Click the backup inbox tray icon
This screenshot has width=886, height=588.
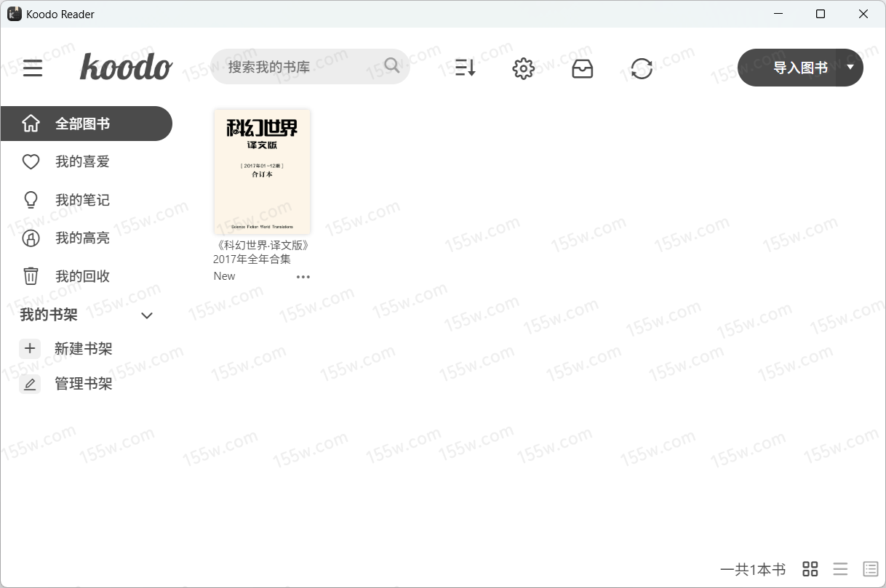[x=582, y=68]
